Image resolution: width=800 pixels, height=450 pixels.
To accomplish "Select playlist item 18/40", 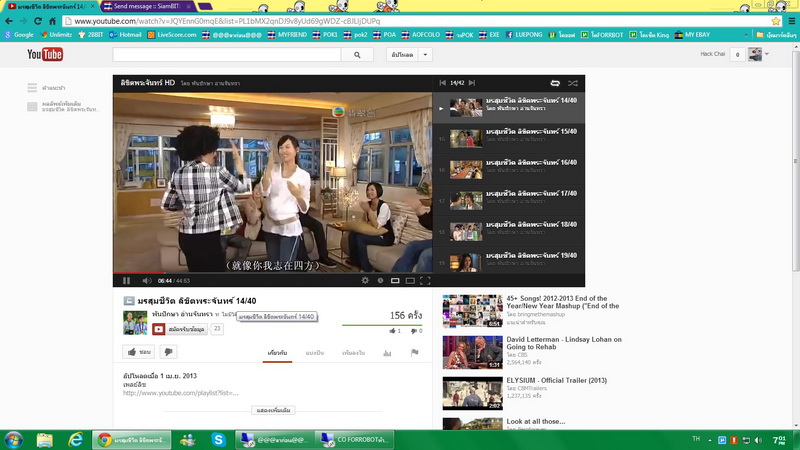I will coord(509,232).
